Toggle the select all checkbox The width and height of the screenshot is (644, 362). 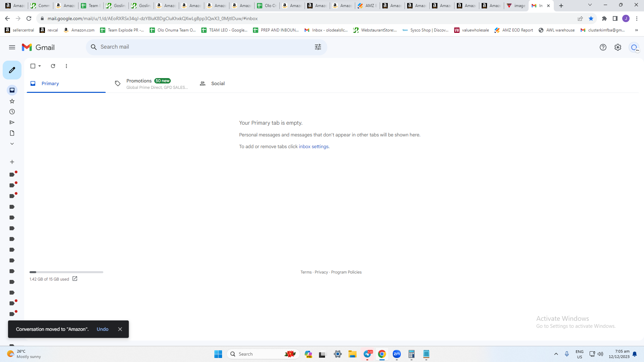click(33, 66)
